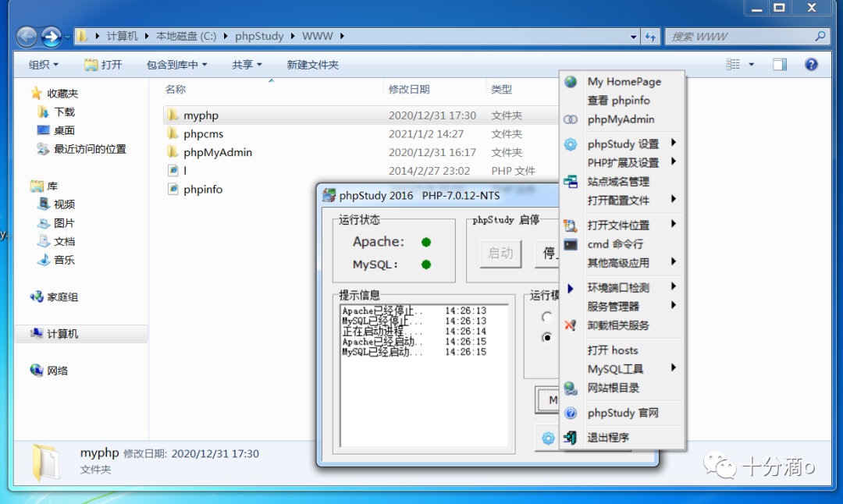The height and width of the screenshot is (504, 843).
Task: Click the question mark icon beside phpStudy 官网
Action: [571, 413]
